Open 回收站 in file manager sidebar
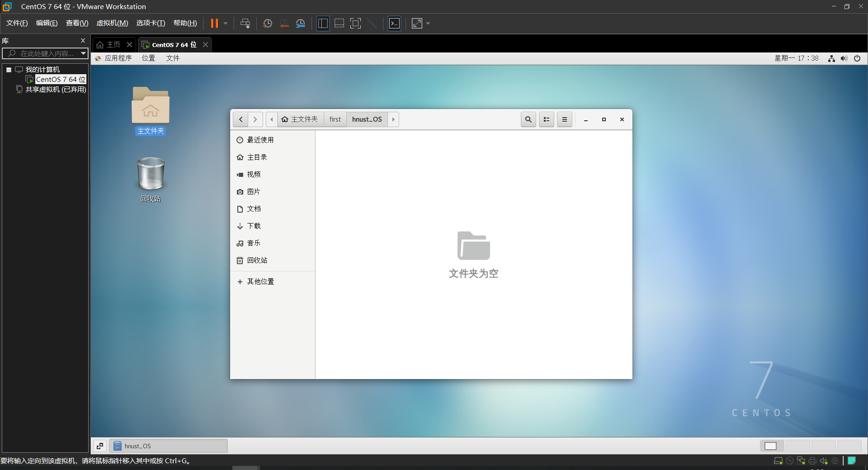 click(x=273, y=261)
